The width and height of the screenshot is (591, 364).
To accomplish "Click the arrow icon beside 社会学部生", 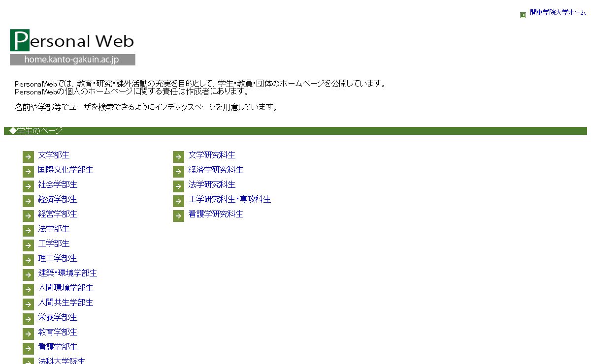I will pyautogui.click(x=28, y=186).
